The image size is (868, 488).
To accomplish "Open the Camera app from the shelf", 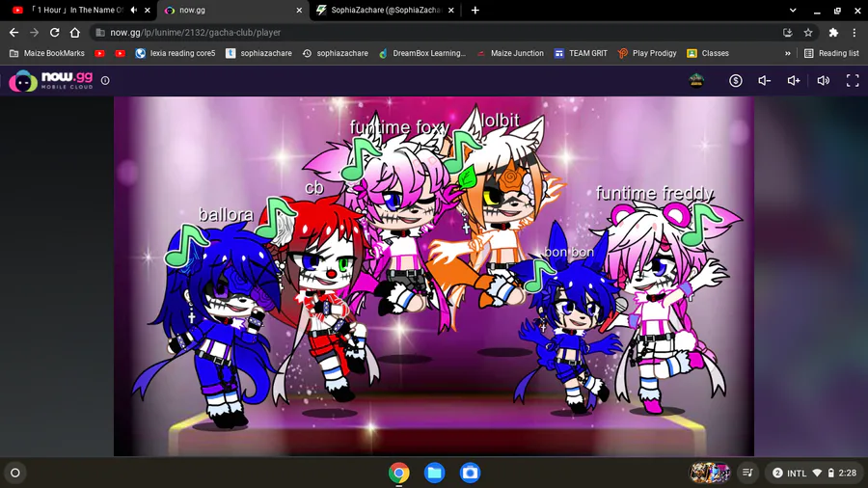I will 470,473.
